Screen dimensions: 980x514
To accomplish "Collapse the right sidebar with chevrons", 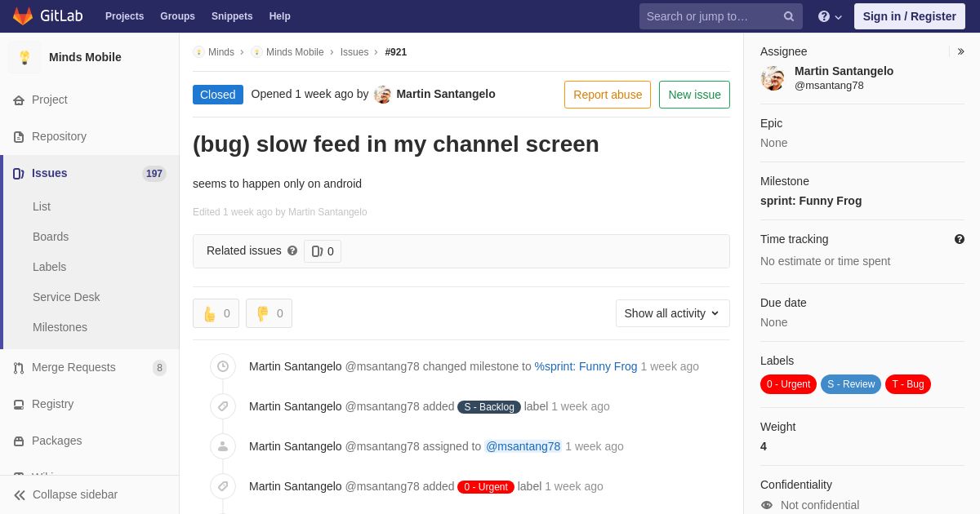I will [960, 51].
